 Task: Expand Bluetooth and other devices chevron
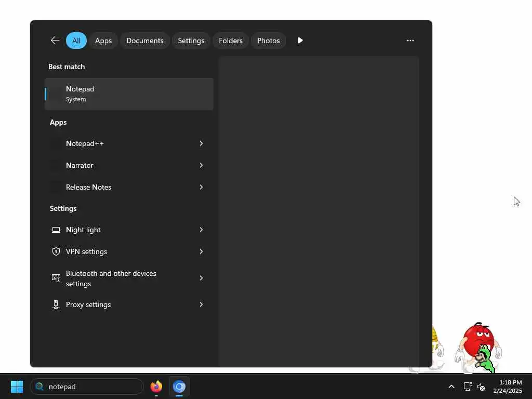[201, 278]
